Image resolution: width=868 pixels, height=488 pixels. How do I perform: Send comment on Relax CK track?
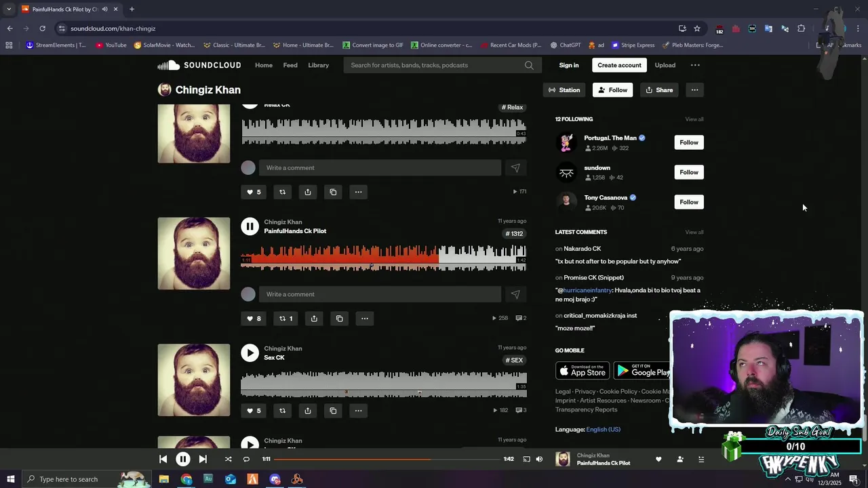coord(515,167)
